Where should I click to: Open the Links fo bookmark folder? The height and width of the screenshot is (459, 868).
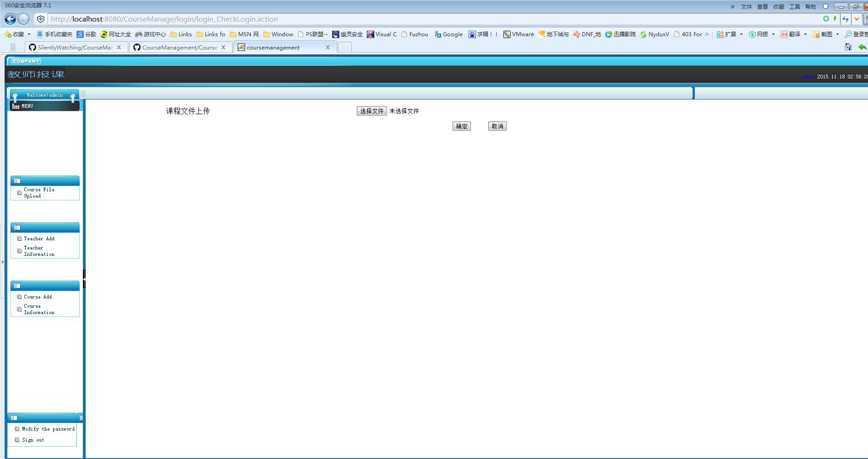coord(211,34)
